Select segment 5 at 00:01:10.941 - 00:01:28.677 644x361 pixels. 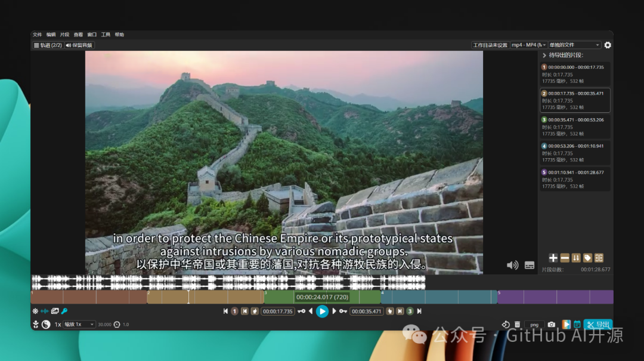(x=575, y=179)
